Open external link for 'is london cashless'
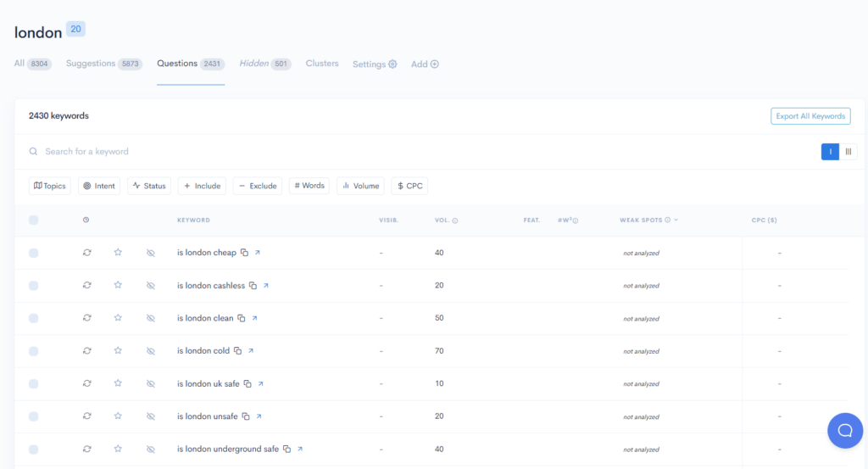The image size is (868, 469). coord(265,286)
